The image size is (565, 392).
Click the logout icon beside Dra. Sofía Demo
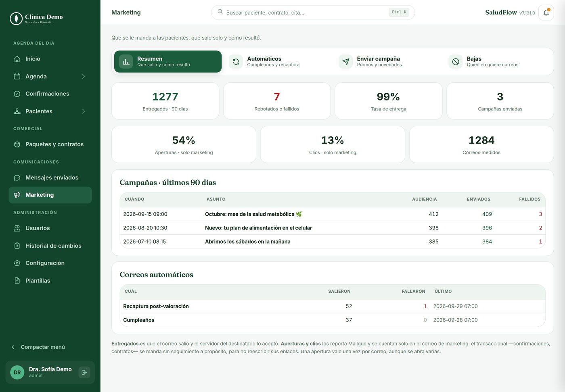[x=84, y=372]
